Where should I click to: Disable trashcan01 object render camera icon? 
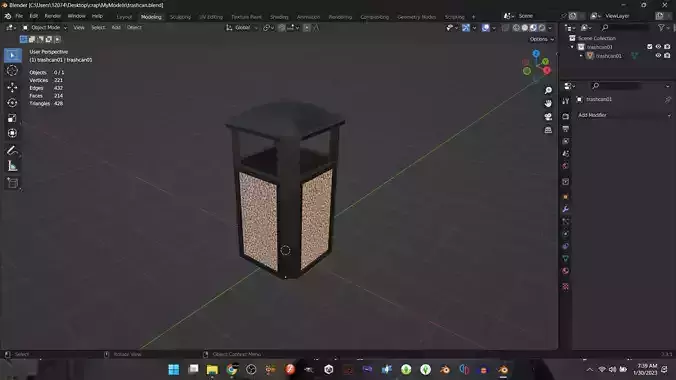tap(667, 56)
